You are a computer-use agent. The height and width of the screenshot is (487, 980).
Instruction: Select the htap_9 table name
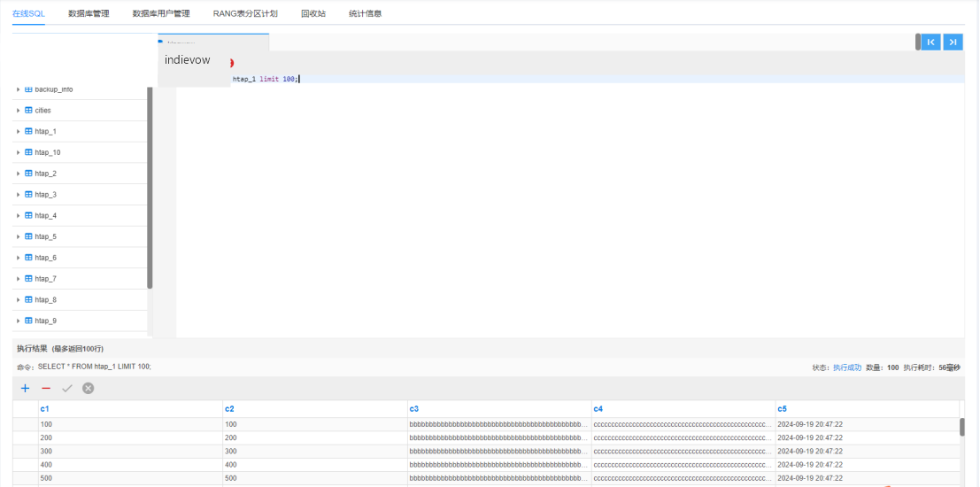pos(46,321)
